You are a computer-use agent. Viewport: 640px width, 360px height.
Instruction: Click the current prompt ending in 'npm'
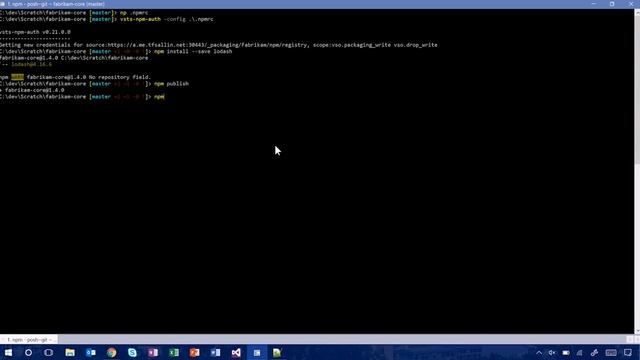[x=82, y=97]
